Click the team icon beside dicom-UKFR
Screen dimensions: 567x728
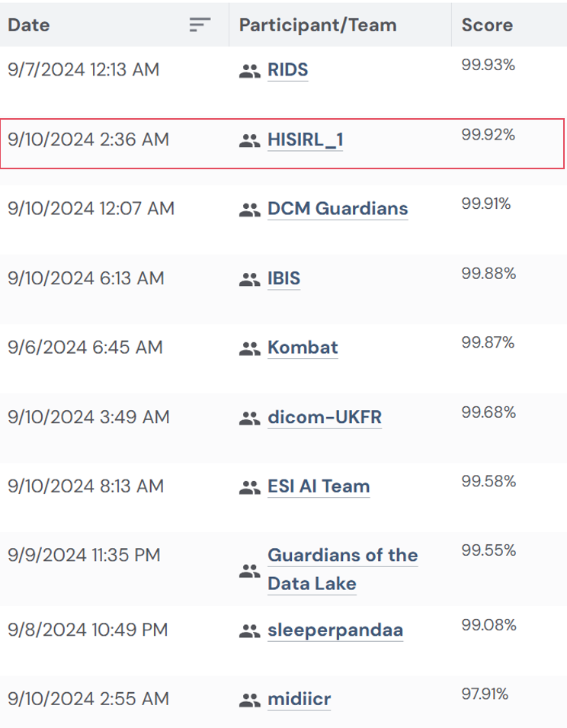coord(249,419)
